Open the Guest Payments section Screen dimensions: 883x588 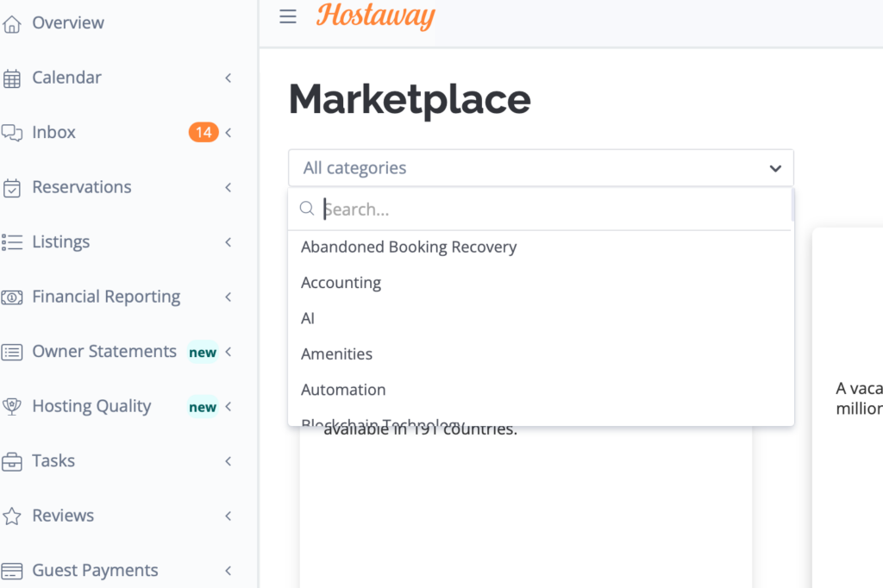[x=95, y=570]
